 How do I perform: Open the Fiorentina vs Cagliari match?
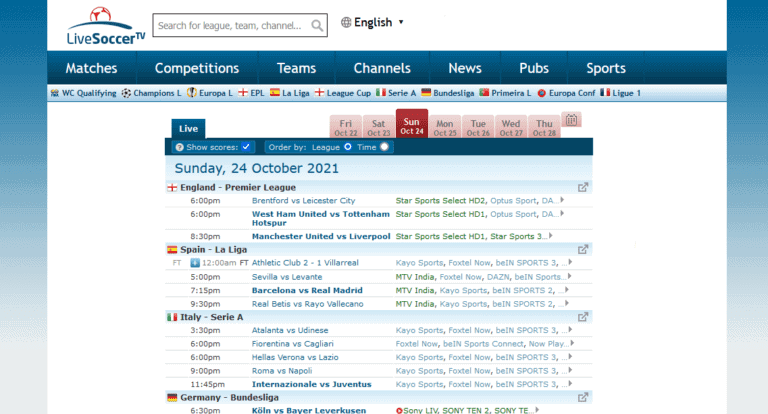point(292,344)
